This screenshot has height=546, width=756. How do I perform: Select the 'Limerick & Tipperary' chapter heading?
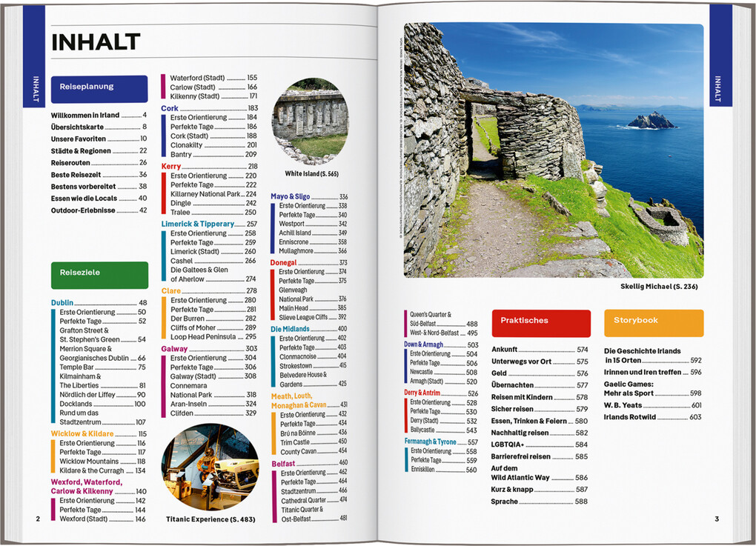[x=209, y=224]
